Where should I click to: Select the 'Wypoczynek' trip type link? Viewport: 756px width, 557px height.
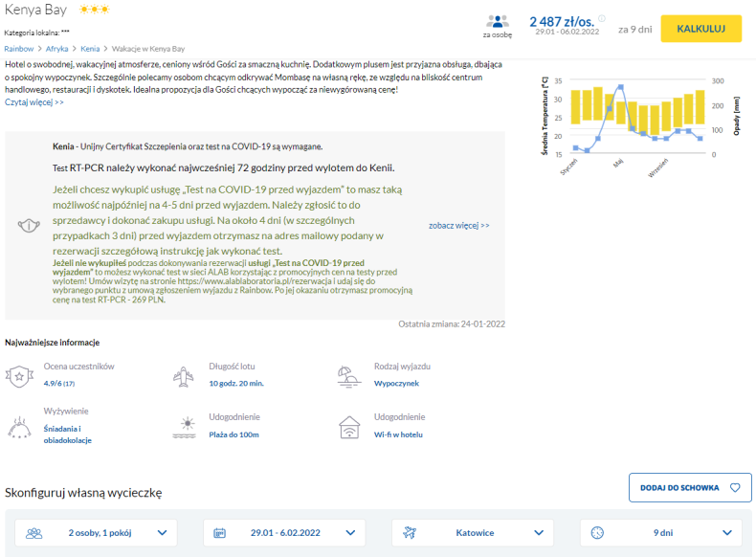pyautogui.click(x=396, y=384)
